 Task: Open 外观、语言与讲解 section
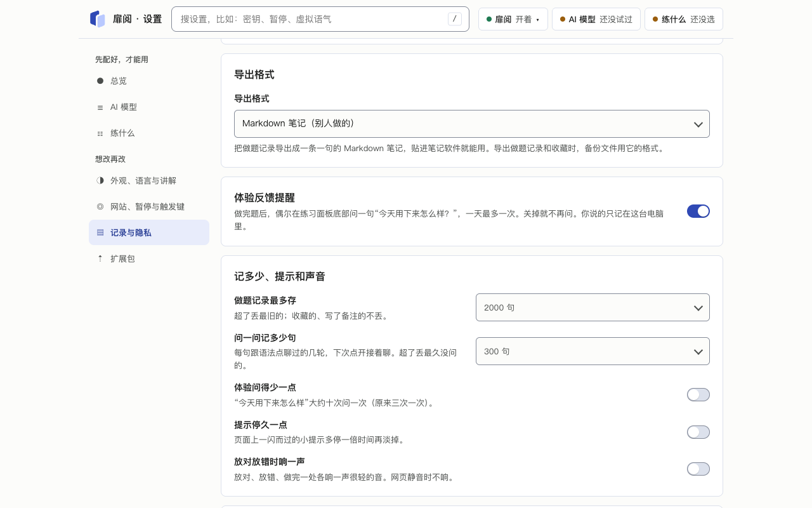[149, 180]
